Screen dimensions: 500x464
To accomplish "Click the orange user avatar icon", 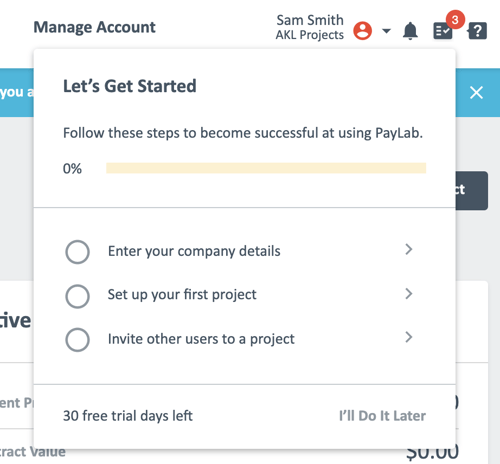I will (363, 31).
